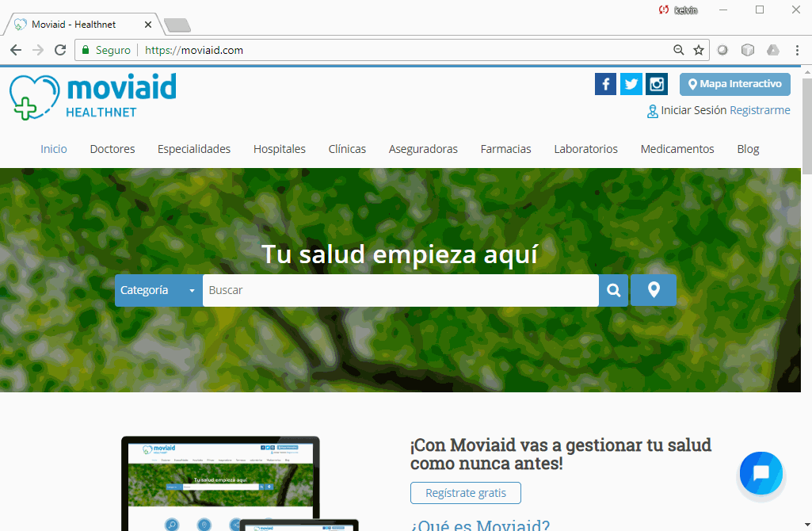Open the Facebook social icon
The height and width of the screenshot is (531, 812).
coord(605,84)
